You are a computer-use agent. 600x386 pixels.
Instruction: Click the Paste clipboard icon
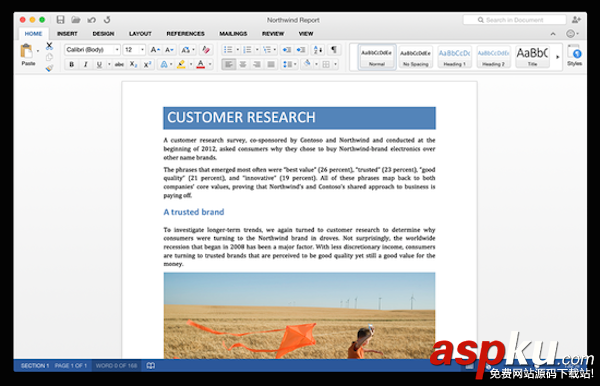point(26,51)
